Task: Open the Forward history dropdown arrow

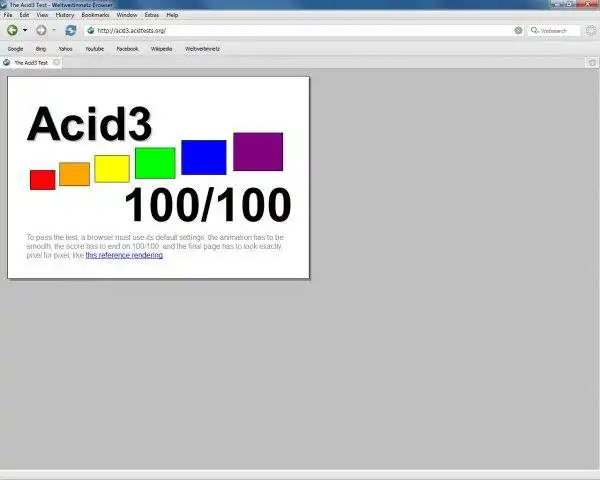Action: pyautogui.click(x=54, y=30)
